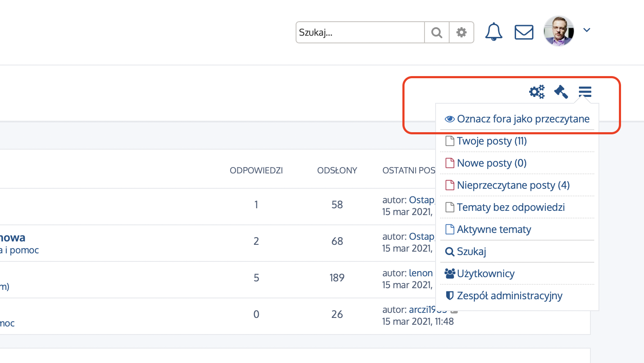
Task: Select Oznacz fora jako przeczytane
Action: [x=523, y=119]
